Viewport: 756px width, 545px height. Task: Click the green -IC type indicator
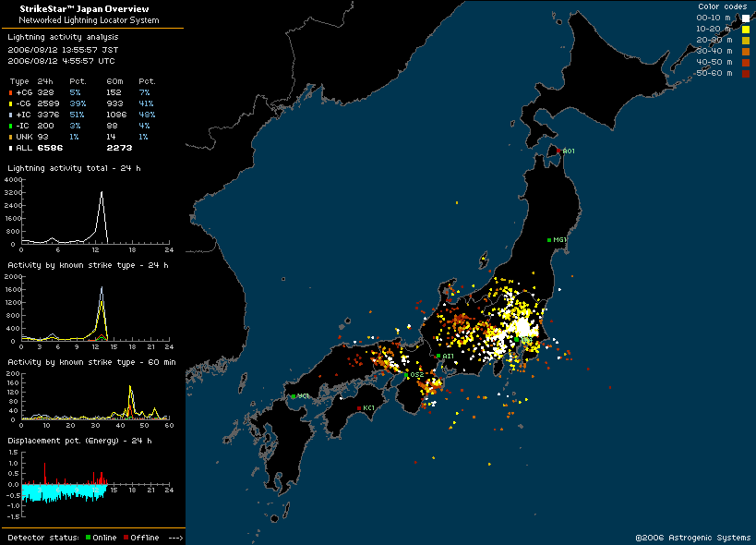click(11, 125)
